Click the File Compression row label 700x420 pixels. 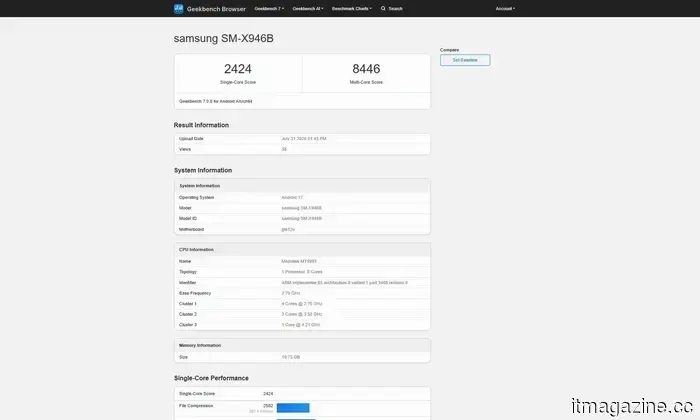(x=196, y=406)
